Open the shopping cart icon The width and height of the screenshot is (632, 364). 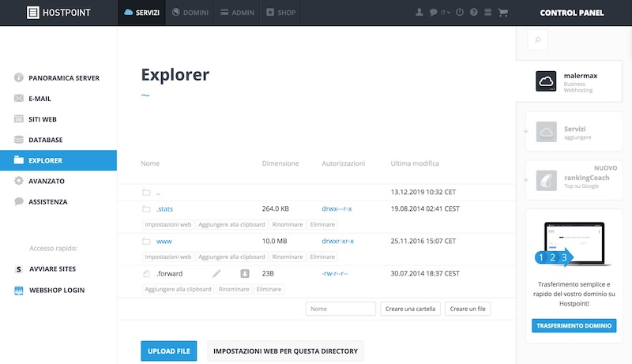502,13
